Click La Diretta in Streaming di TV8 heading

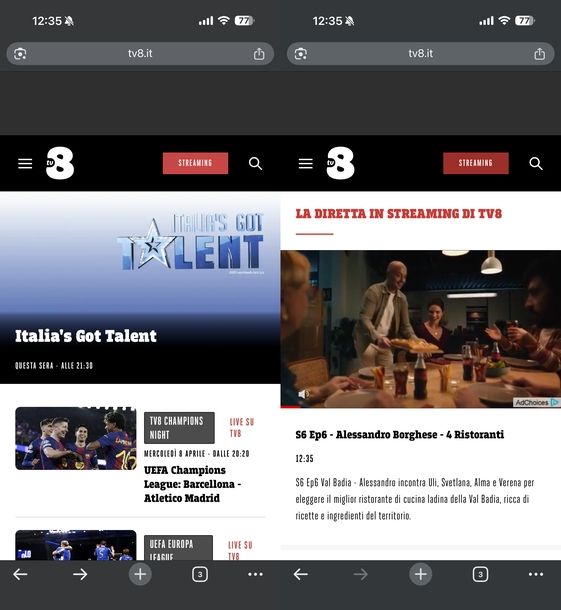point(398,214)
